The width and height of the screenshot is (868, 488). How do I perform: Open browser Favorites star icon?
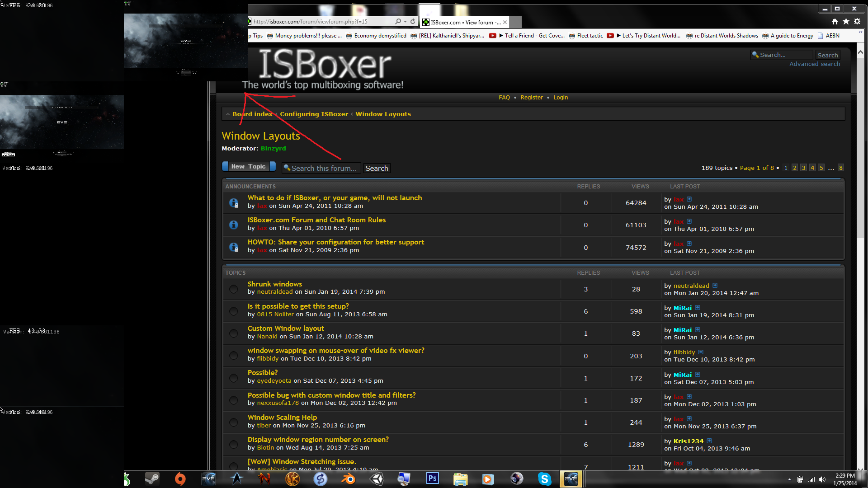click(x=846, y=21)
